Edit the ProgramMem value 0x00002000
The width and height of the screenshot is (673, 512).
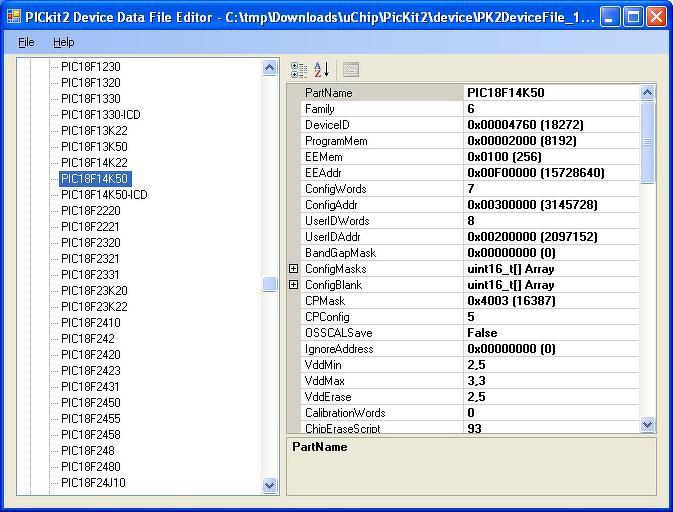[x=552, y=141]
